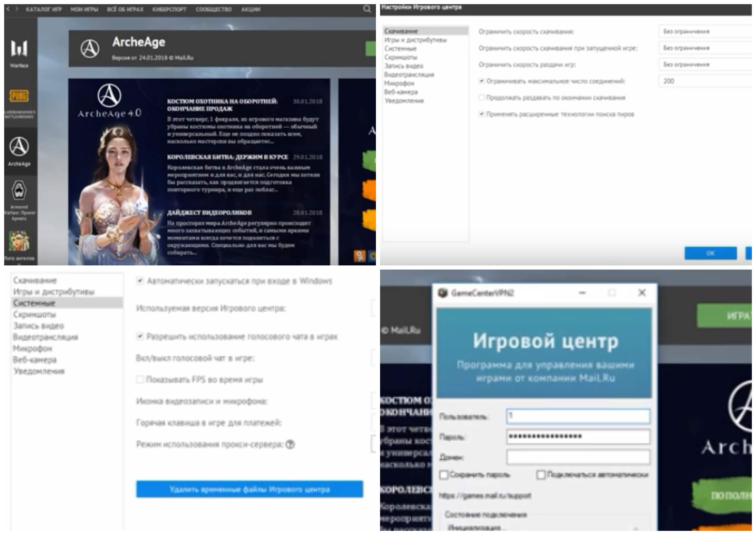756x535 pixels.
Task: Click Удалить временные файлы Игрового центра button
Action: tap(250, 489)
